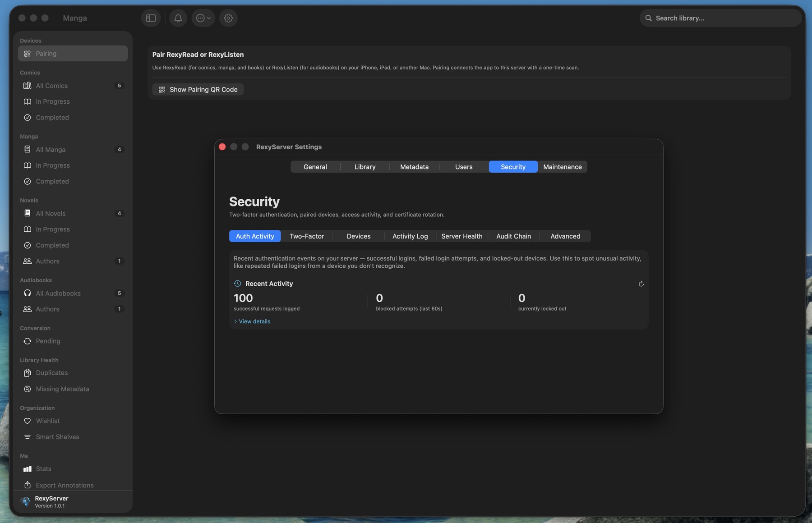Select Pairing in the sidebar
Image resolution: width=812 pixels, height=523 pixels.
point(73,54)
